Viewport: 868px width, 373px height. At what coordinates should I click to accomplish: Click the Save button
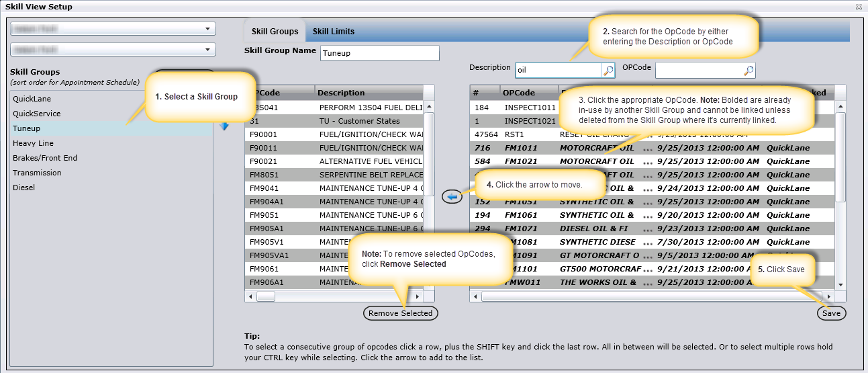click(832, 313)
